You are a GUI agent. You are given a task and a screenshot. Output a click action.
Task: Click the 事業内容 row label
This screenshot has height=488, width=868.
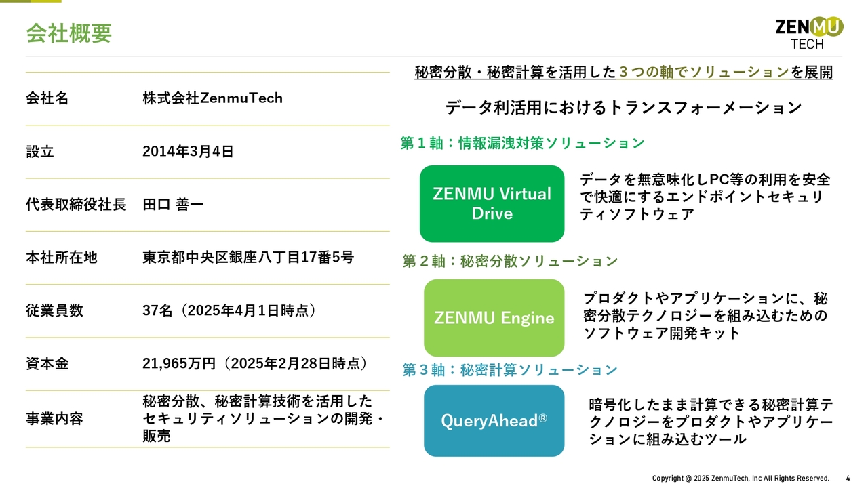[54, 419]
